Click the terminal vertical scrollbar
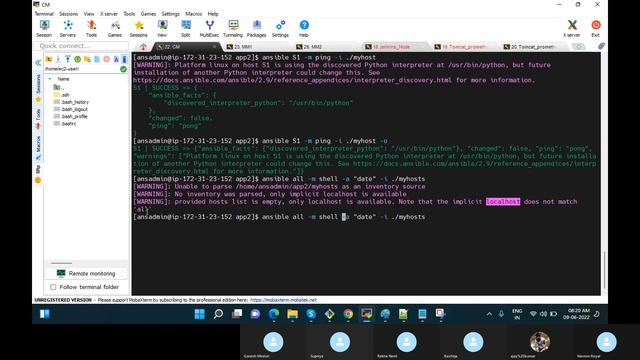 [604, 270]
